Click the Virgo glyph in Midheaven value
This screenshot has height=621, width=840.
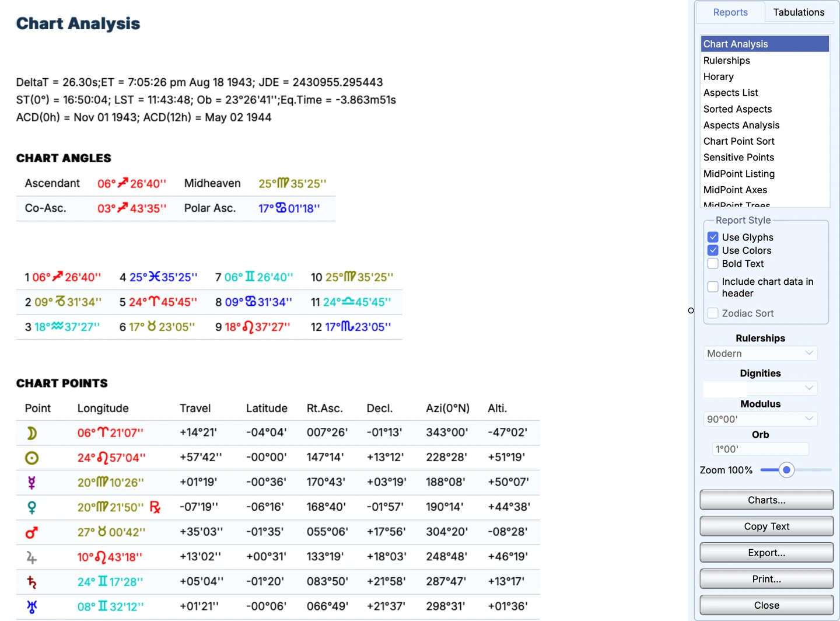[x=283, y=183]
